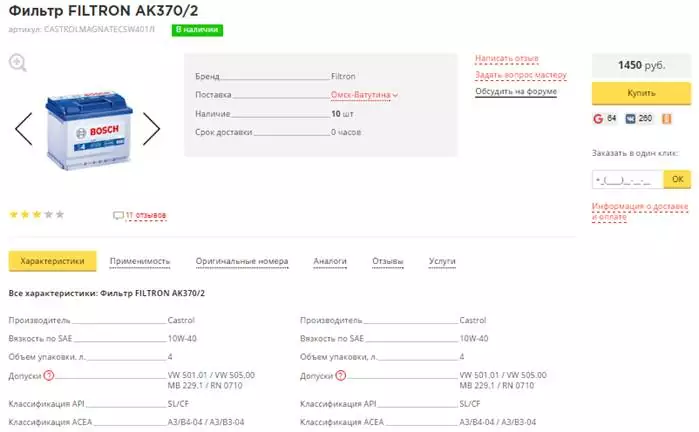This screenshot has height=432, width=699.
Task: Click the yellow Купить button
Action: pos(641,93)
